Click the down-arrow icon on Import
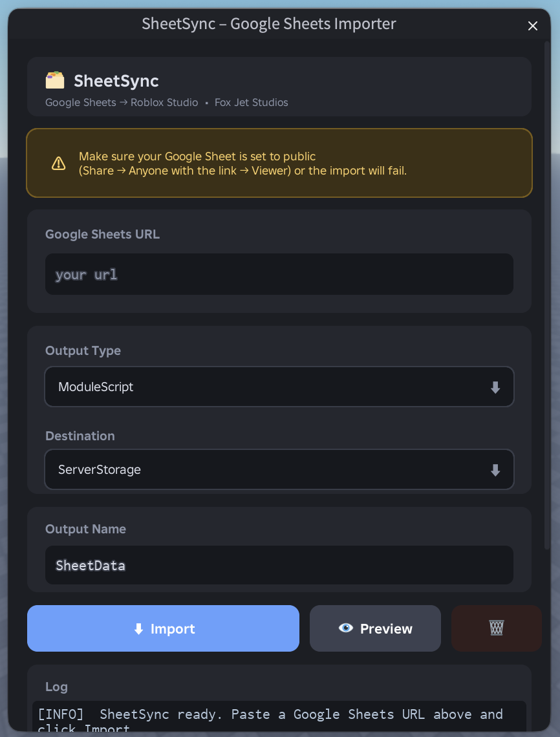The image size is (560, 737). pos(138,629)
